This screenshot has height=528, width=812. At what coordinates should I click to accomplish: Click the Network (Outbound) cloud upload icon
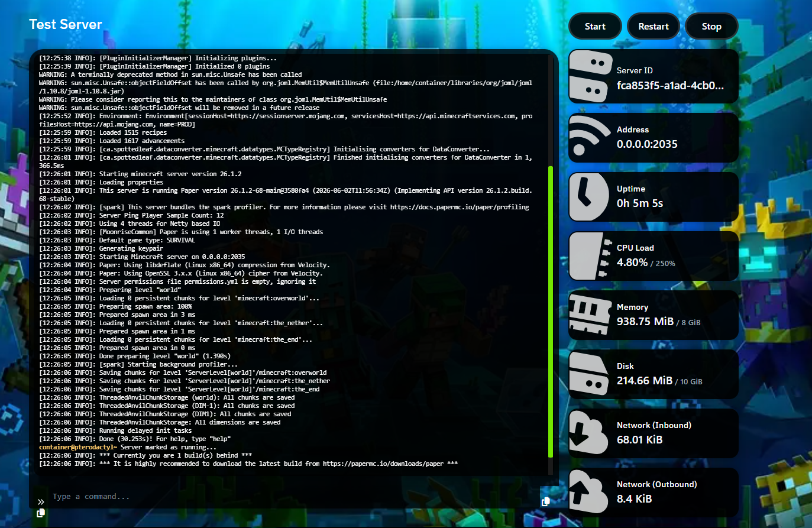click(588, 492)
